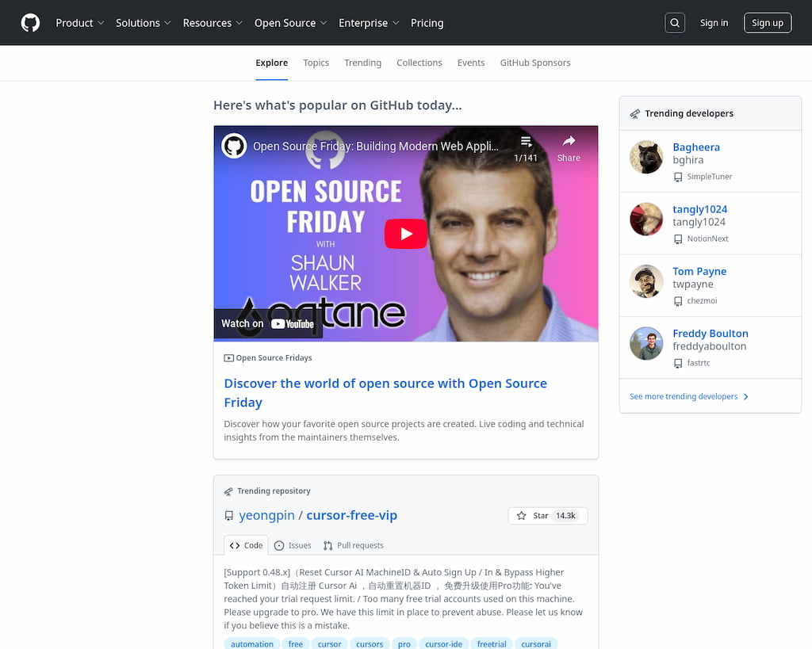
Task: Open the Collections tab
Action: tap(419, 63)
